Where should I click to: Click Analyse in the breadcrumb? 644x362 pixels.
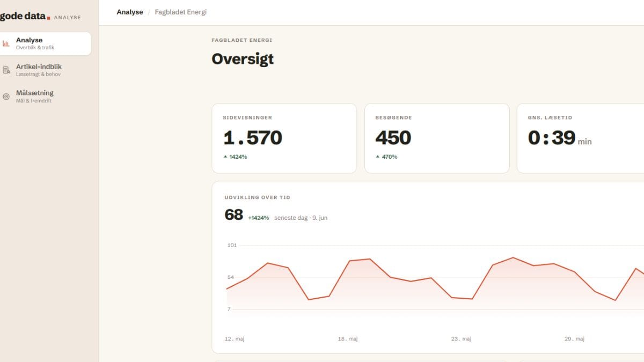130,12
